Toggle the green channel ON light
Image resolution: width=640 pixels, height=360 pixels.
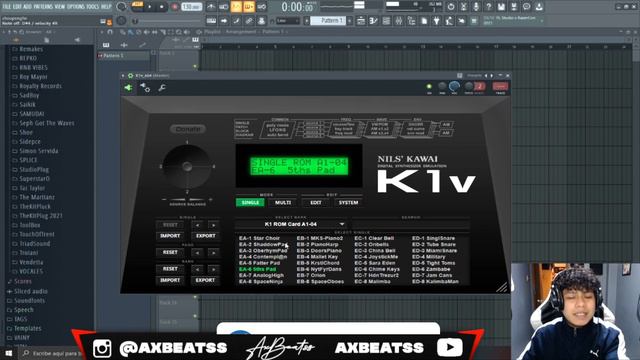[429, 87]
